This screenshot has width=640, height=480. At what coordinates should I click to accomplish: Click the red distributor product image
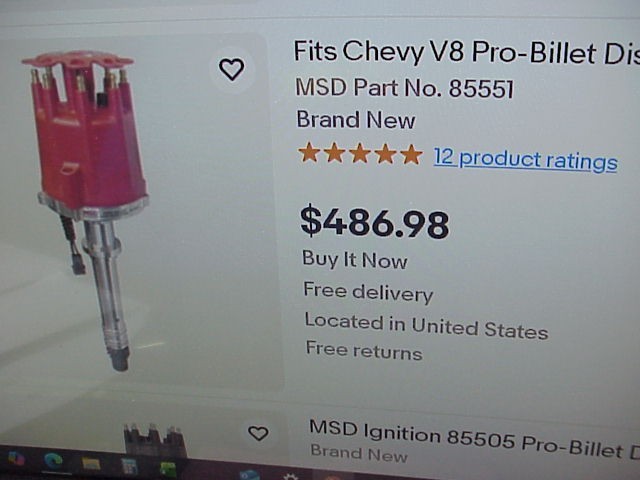pos(85,210)
